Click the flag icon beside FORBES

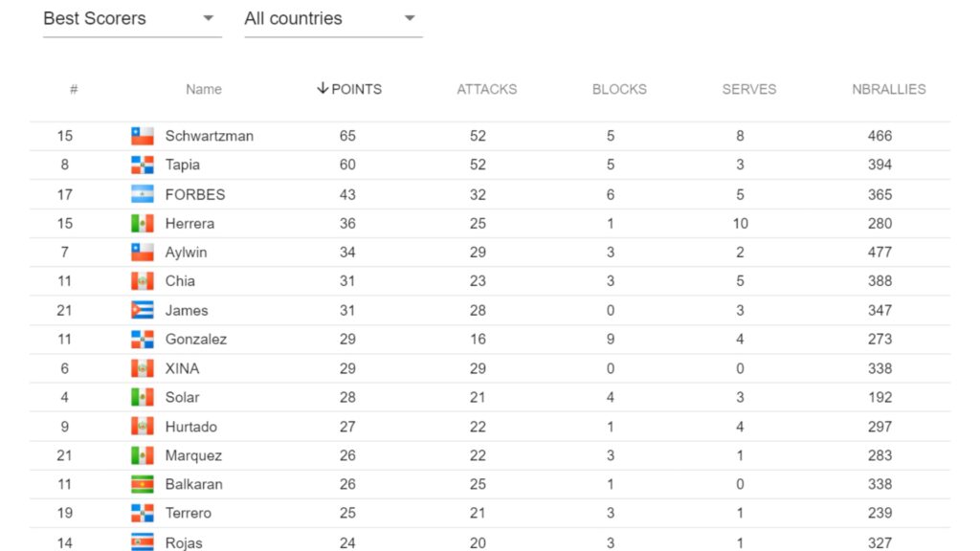pyautogui.click(x=143, y=194)
